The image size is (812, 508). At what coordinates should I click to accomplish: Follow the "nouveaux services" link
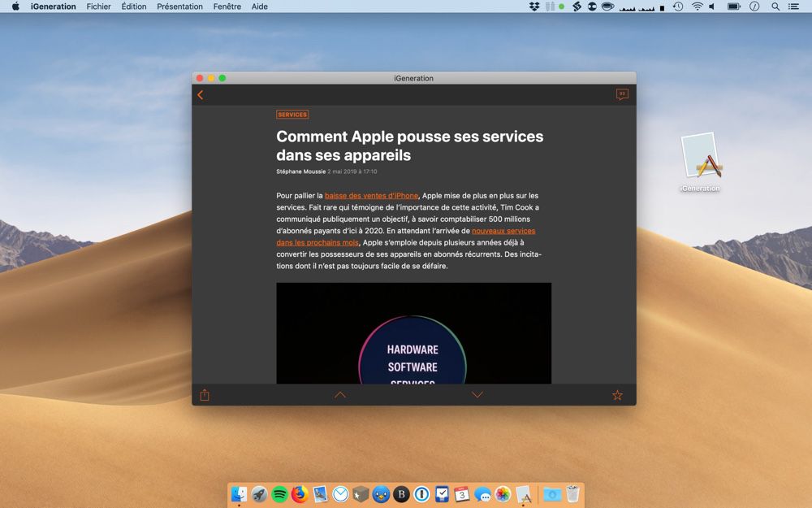point(503,231)
